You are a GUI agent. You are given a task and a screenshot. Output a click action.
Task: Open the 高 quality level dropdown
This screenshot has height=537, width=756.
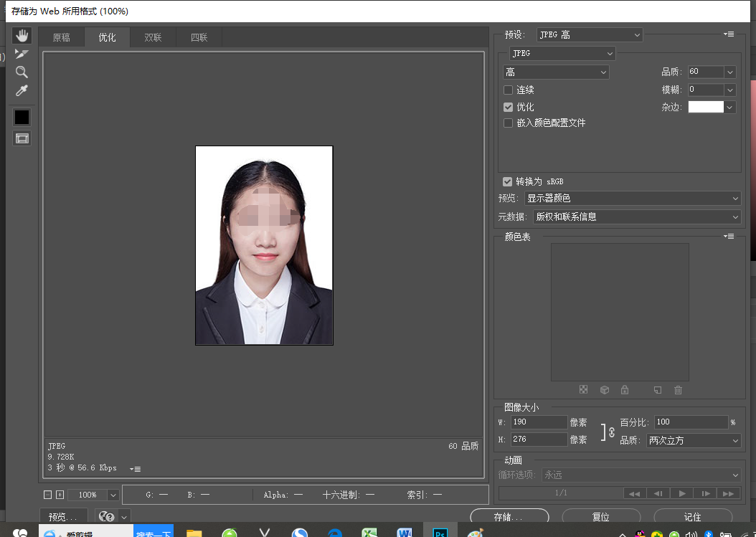[556, 72]
